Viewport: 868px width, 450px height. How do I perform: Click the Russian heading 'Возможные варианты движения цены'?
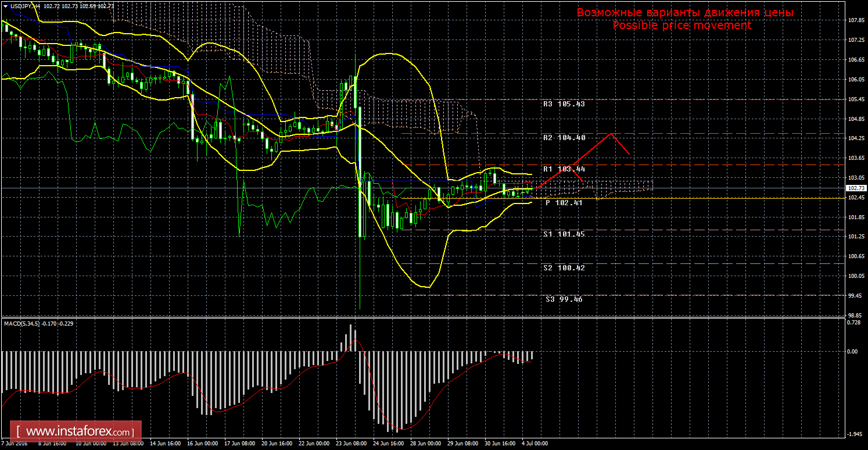[x=684, y=13]
